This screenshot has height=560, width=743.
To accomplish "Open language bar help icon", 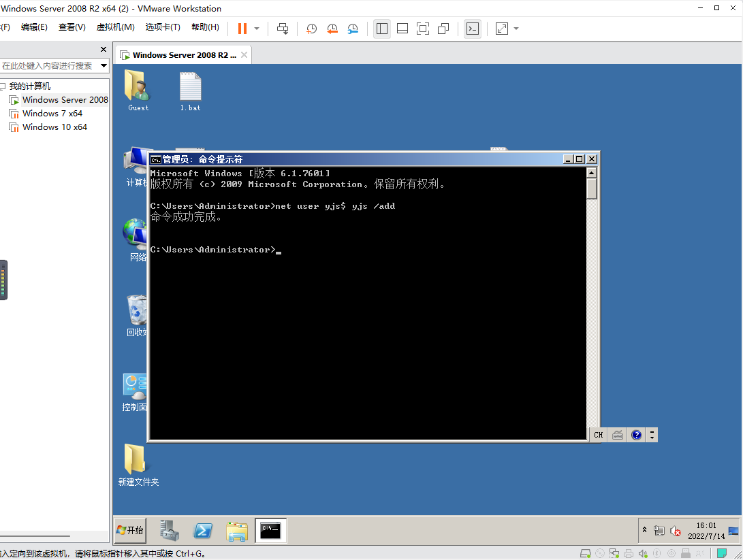I will [x=636, y=435].
